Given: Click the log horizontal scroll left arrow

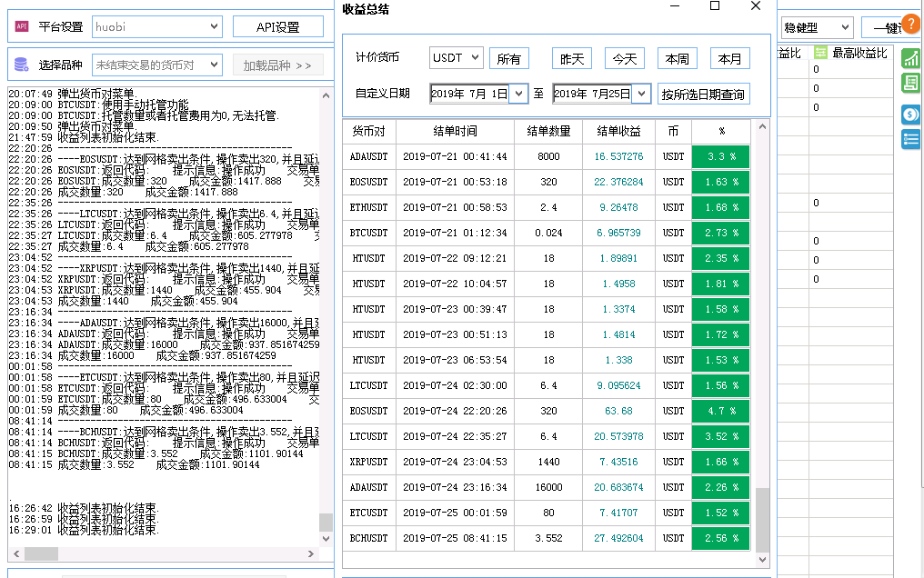Looking at the screenshot, I should point(16,553).
